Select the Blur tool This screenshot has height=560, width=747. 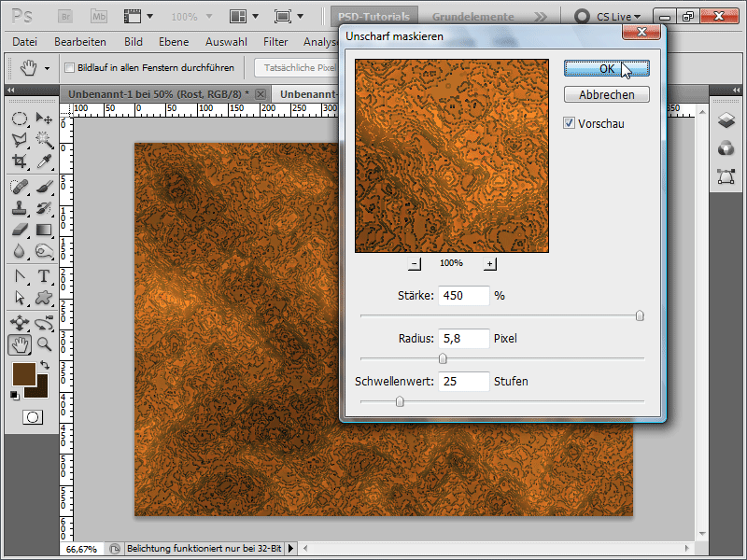tap(19, 251)
